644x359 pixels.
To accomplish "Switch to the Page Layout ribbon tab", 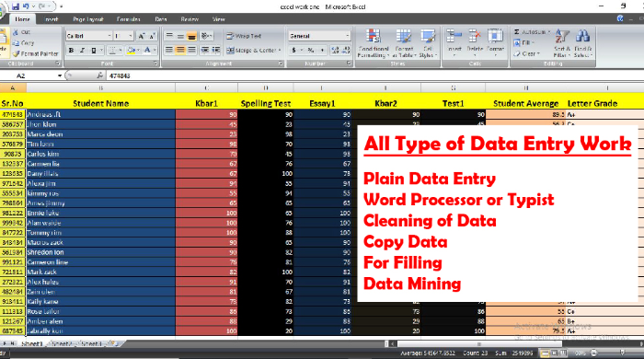I will coord(88,19).
